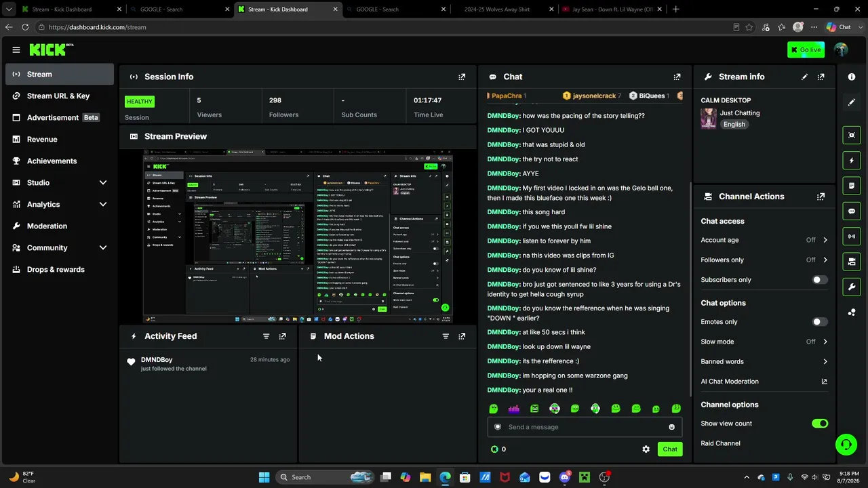Image resolution: width=868 pixels, height=488 pixels.
Task: Open AI Chat Moderation link
Action: click(x=764, y=381)
